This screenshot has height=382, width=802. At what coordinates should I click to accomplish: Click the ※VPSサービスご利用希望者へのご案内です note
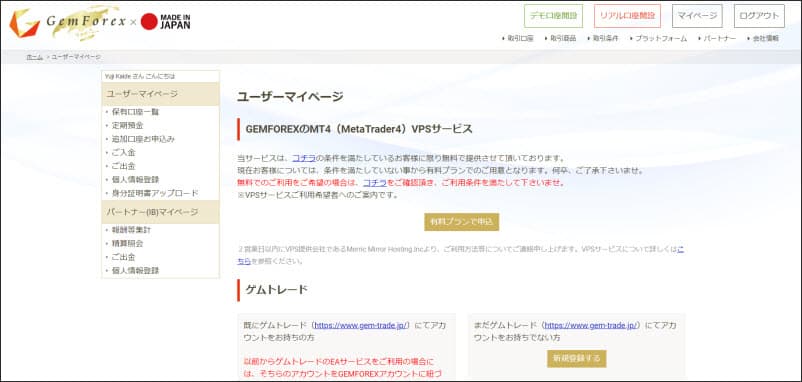click(x=318, y=195)
